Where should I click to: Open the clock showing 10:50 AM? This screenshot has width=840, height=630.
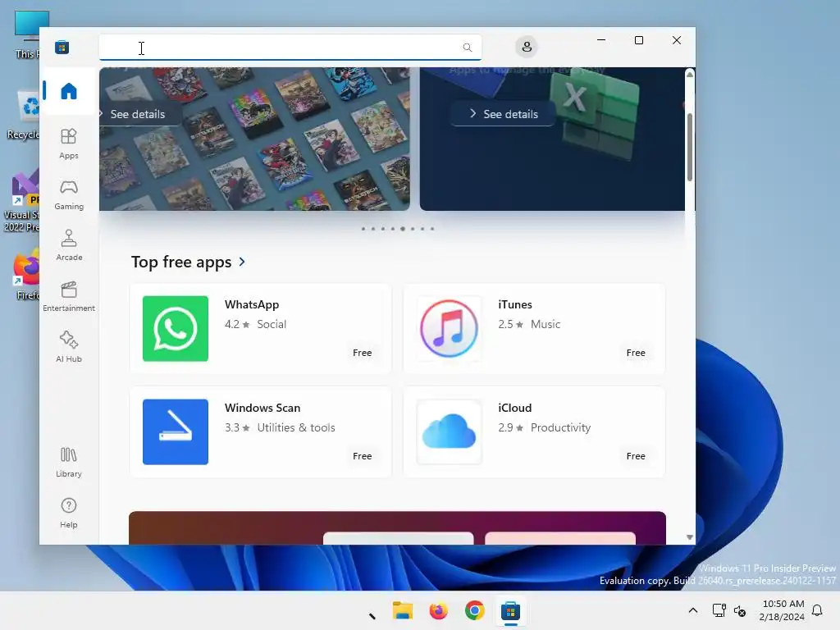[x=782, y=610]
